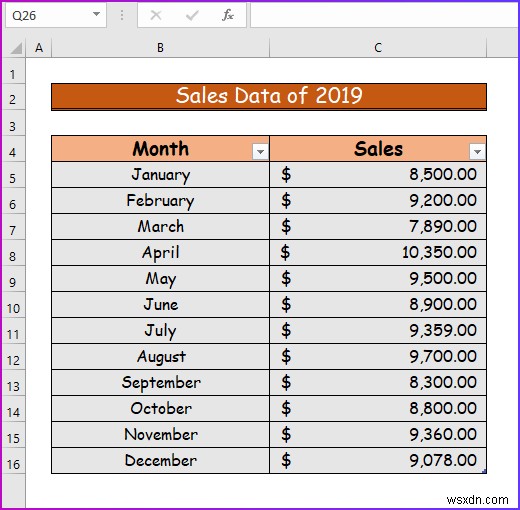Select the May sales cell 9,500.00
Screen dimensions: 520x510
coord(378,279)
